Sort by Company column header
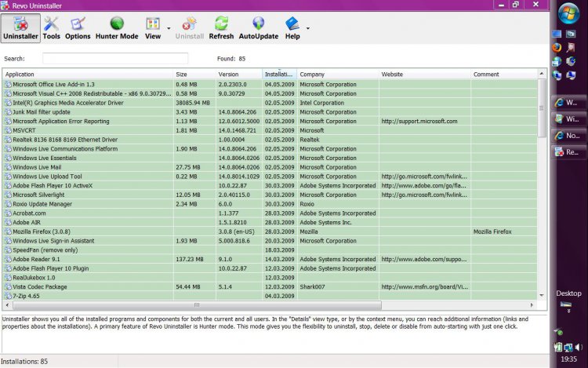 (x=337, y=75)
